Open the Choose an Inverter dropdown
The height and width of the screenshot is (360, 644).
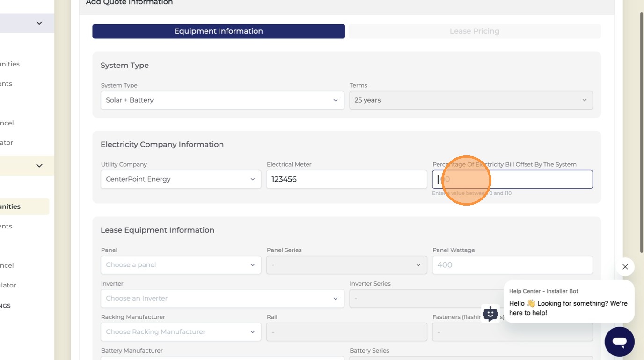coord(222,298)
